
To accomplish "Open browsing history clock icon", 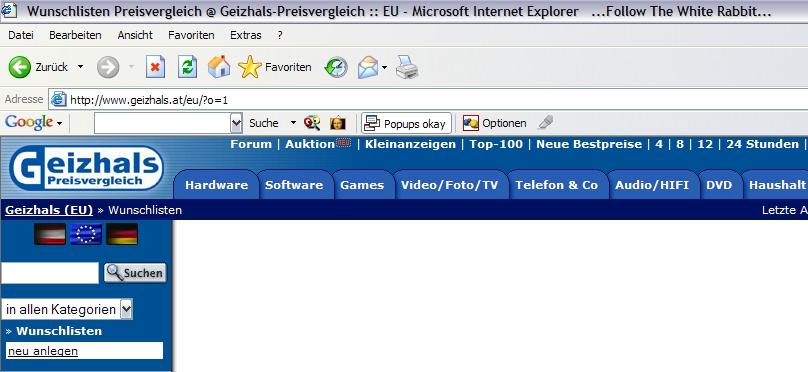I will pos(336,67).
